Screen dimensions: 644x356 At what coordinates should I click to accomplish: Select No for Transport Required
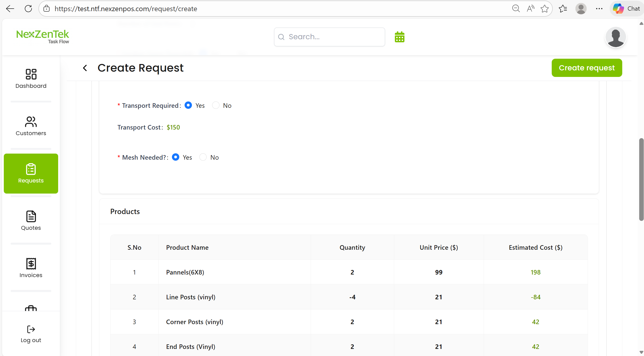(216, 105)
